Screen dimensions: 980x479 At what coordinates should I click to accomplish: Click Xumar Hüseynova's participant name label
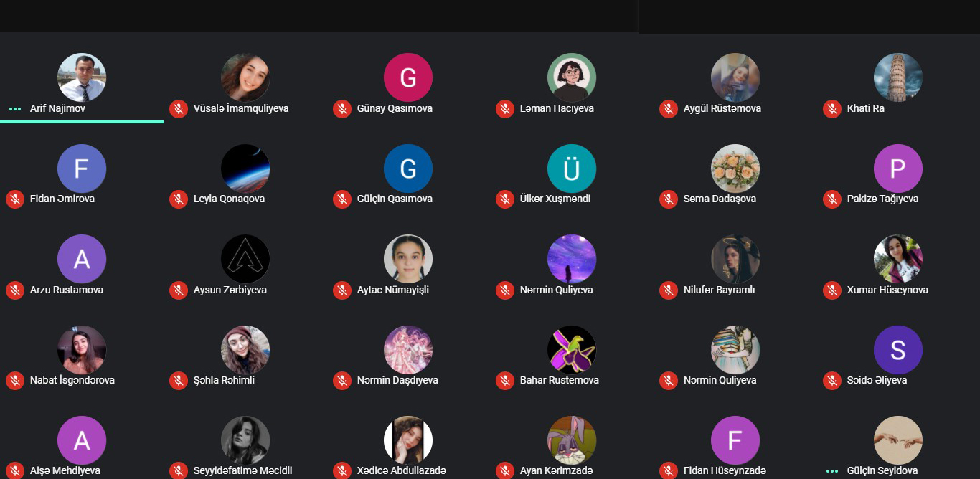887,290
